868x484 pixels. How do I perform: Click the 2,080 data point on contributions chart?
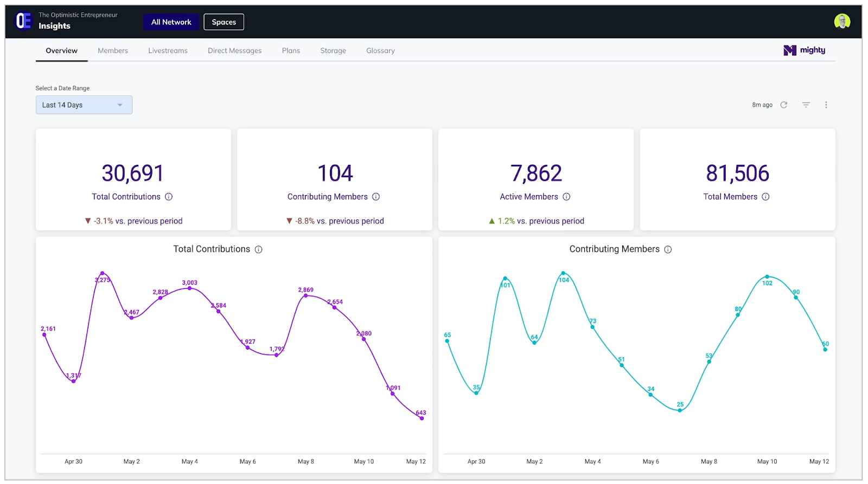coord(363,340)
